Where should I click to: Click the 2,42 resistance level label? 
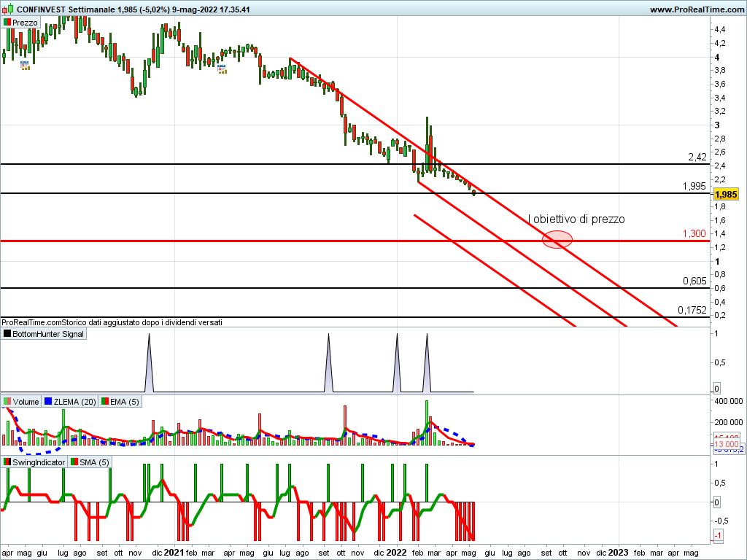click(696, 157)
